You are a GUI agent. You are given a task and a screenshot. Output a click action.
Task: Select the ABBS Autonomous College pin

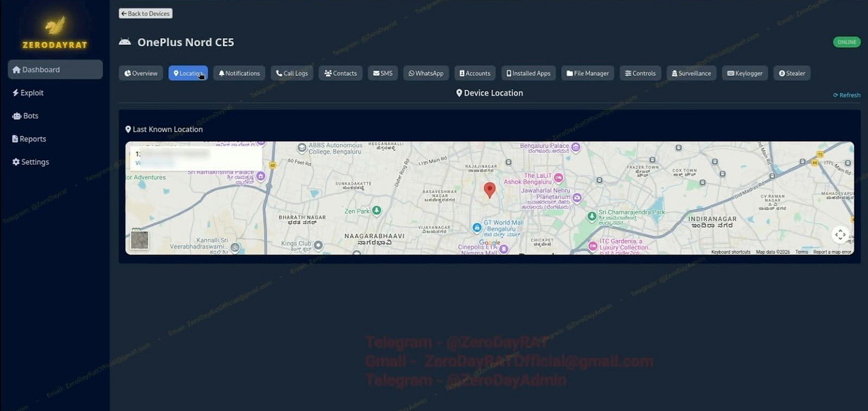302,147
